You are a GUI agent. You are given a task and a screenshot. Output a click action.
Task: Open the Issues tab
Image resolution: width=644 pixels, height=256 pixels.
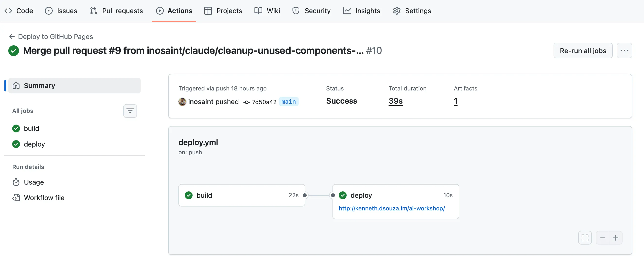point(61,11)
